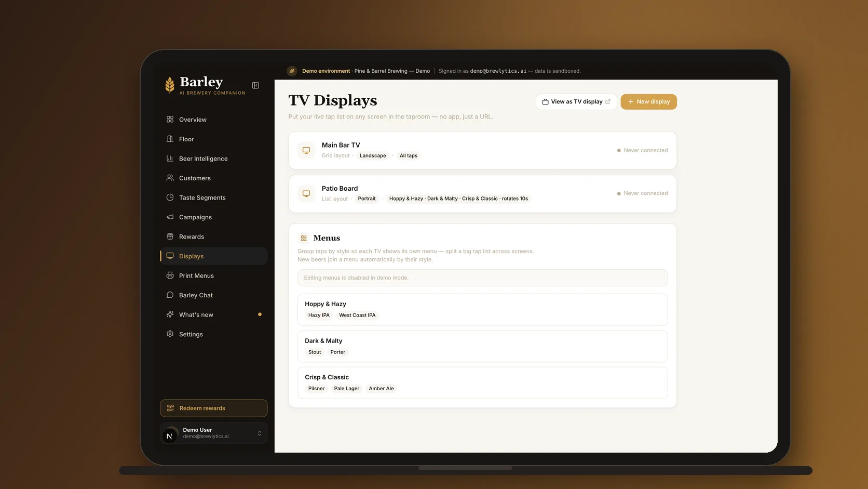Viewport: 868px width, 489px height.
Task: Navigate to Customers
Action: [x=214, y=178]
